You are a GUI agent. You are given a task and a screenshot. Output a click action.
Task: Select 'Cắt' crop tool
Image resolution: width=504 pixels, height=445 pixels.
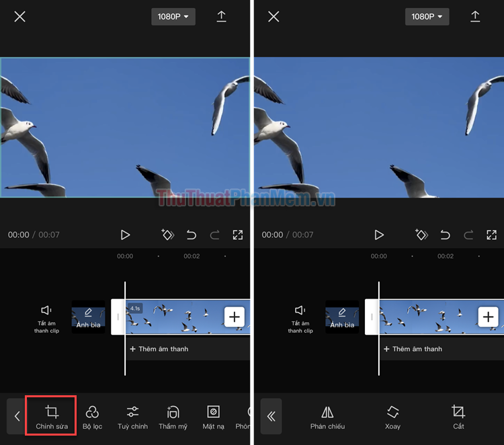[x=458, y=417]
